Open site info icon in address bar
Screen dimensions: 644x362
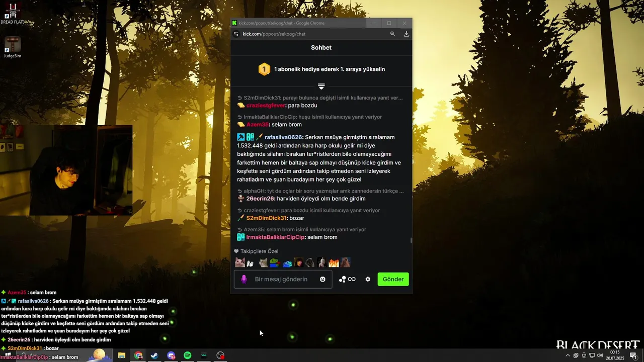pos(236,34)
